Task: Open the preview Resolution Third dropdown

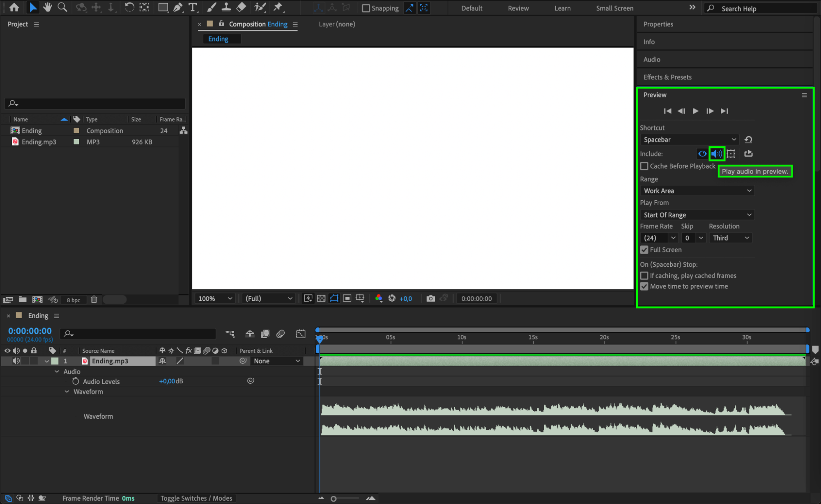Action: (731, 238)
